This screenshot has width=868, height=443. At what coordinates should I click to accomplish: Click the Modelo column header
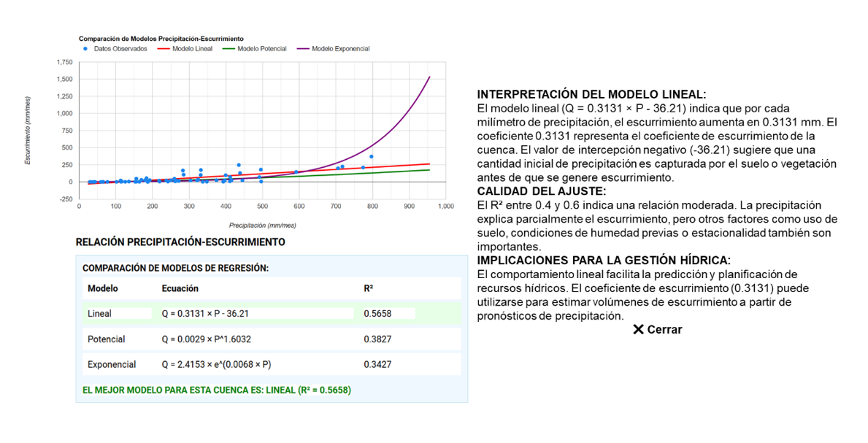(103, 288)
